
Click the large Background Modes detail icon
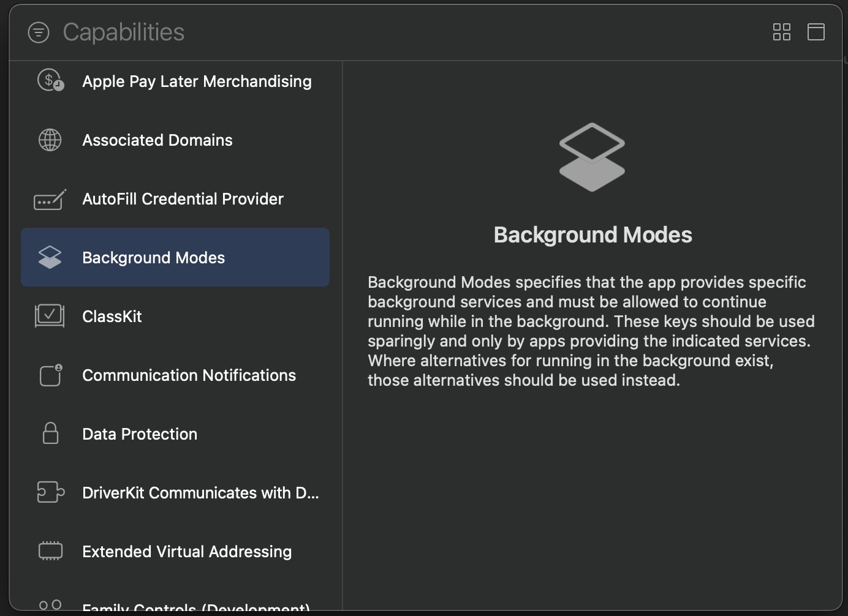coord(592,157)
